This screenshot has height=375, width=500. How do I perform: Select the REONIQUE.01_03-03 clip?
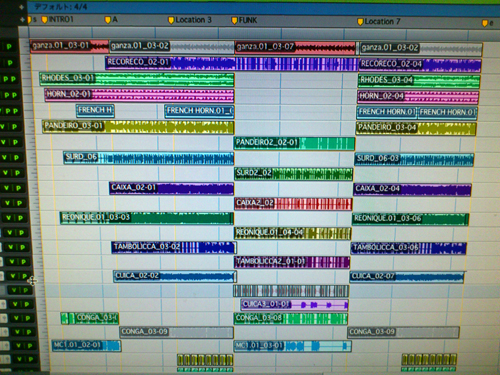[x=147, y=218]
